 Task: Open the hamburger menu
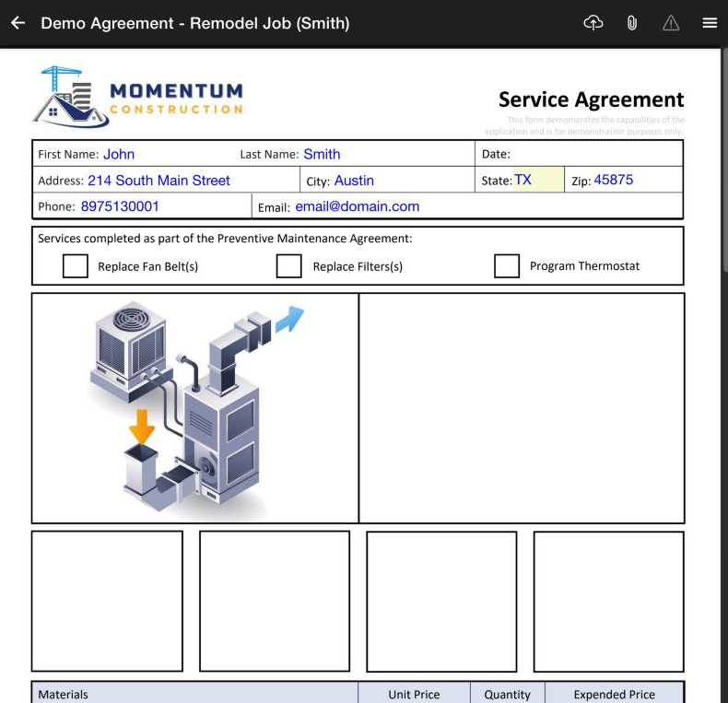[x=710, y=23]
